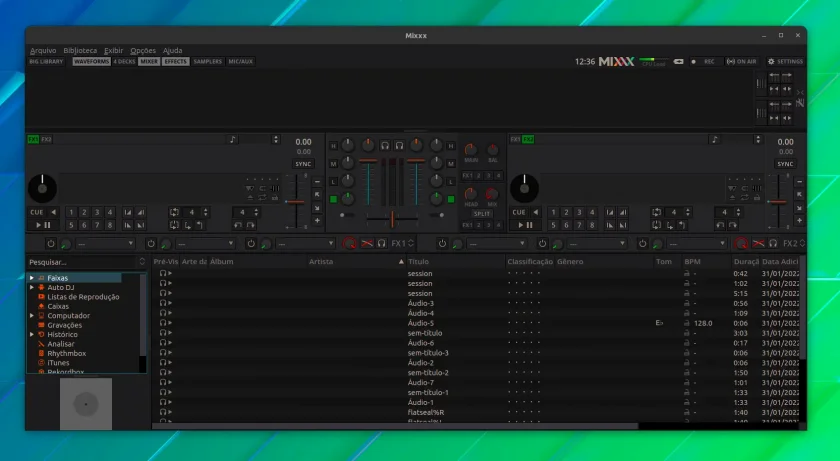The image size is (840, 461).
Task: Click the right deck CUE button
Action: [x=519, y=212]
